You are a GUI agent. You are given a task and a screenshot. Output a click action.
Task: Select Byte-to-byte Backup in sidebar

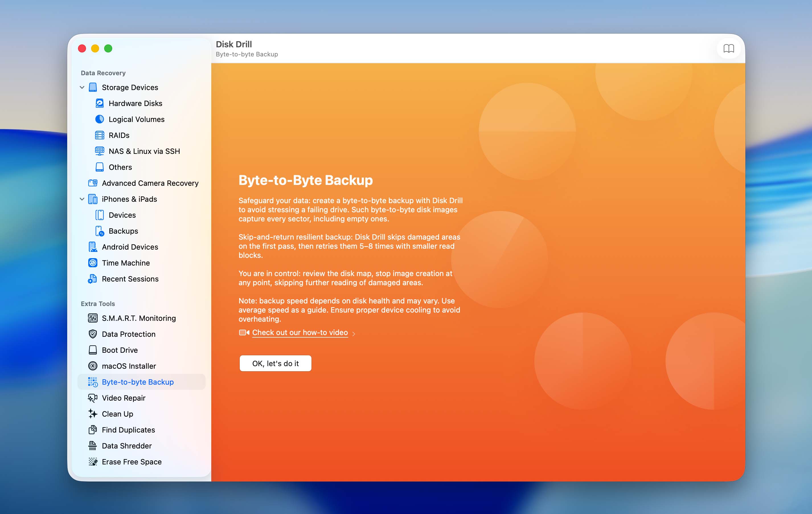coord(142,382)
